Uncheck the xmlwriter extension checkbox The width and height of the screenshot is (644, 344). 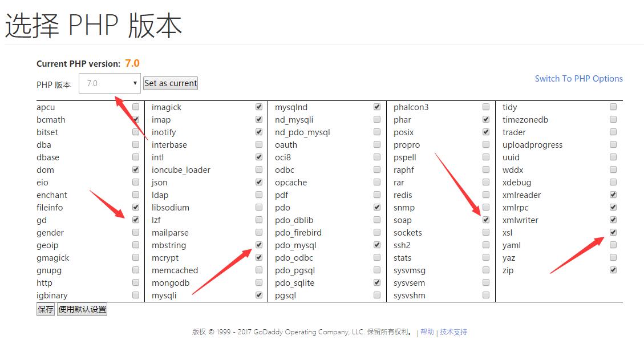coord(613,220)
